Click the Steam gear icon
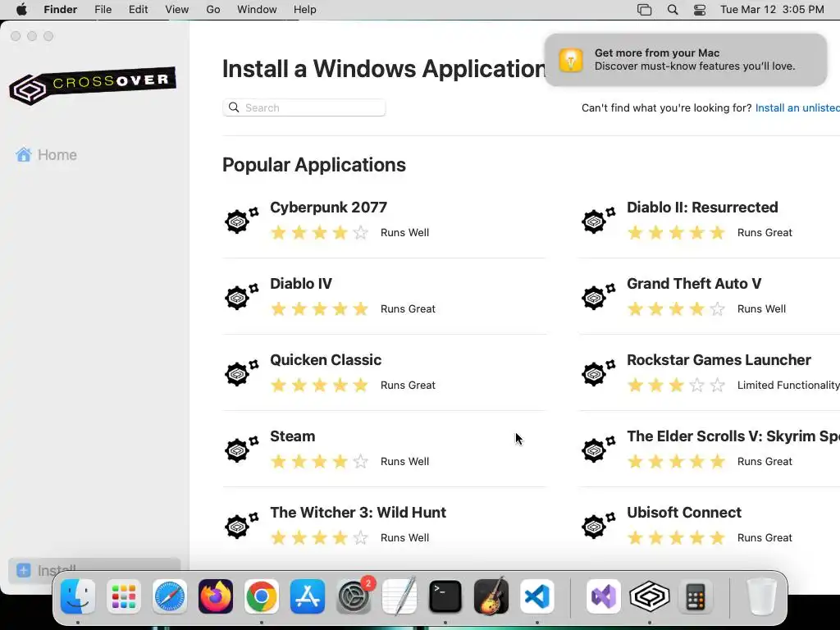The height and width of the screenshot is (630, 840). pyautogui.click(x=242, y=449)
